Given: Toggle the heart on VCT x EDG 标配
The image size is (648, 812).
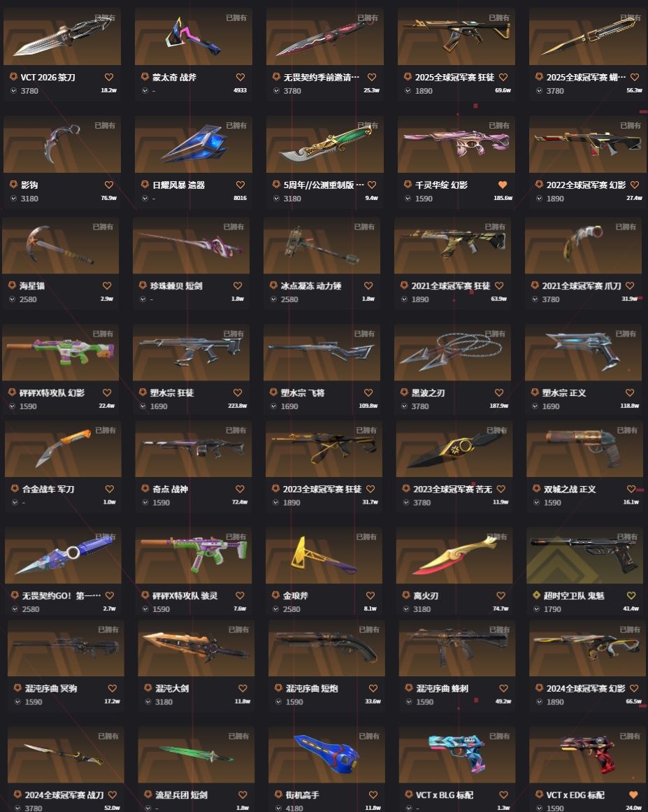Looking at the screenshot, I should 633,795.
